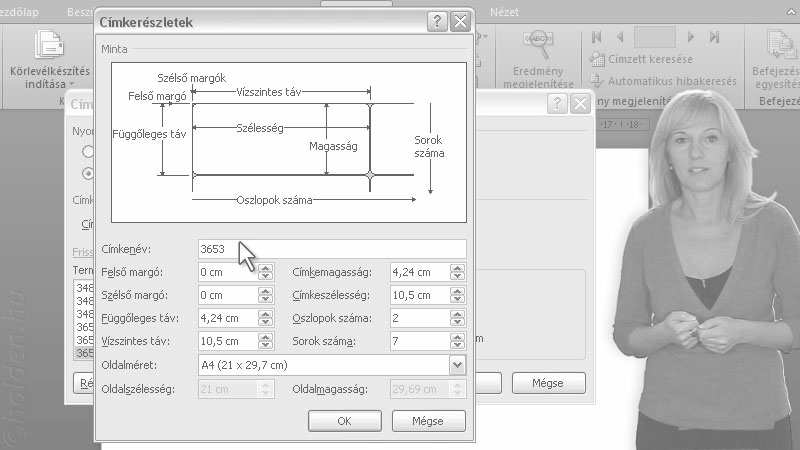Select the second radio button in the back dialog
The height and width of the screenshot is (450, 800).
pos(88,173)
